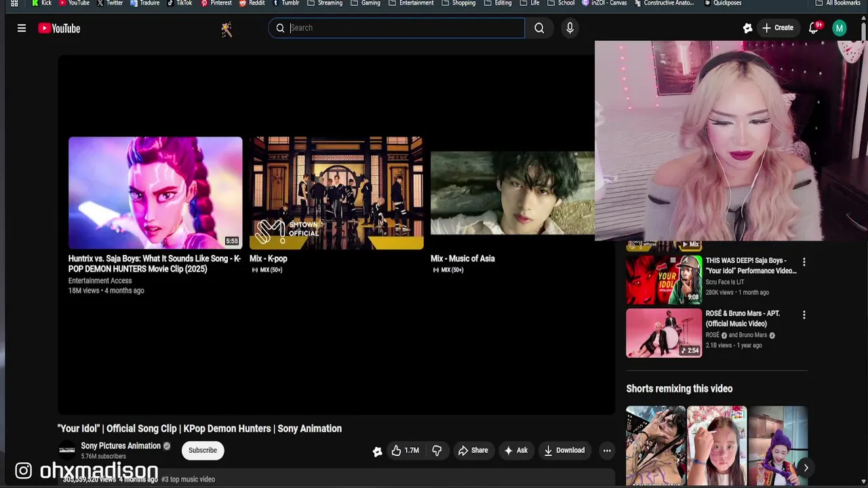Open the ROSÉ & Bruno Mars APT. title
This screenshot has height=488, width=868.
[743, 319]
